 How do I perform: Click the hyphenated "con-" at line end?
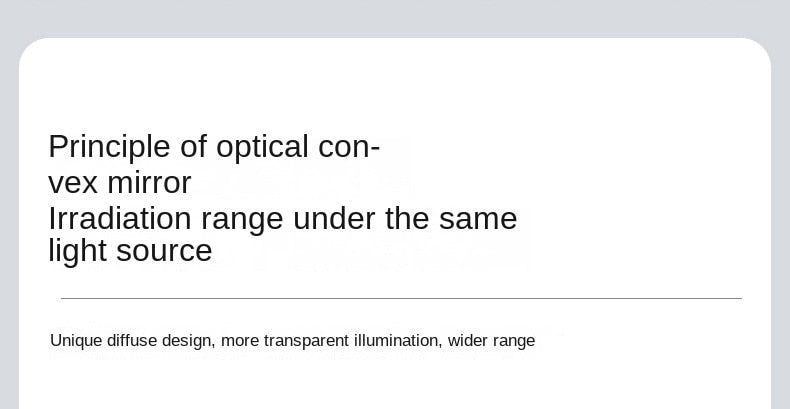(x=349, y=148)
